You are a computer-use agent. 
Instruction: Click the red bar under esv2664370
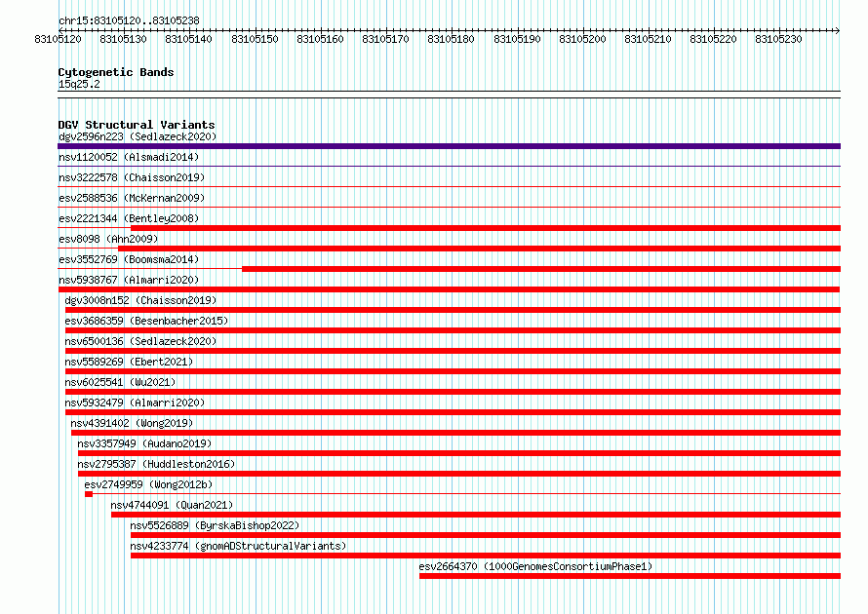coord(630,576)
